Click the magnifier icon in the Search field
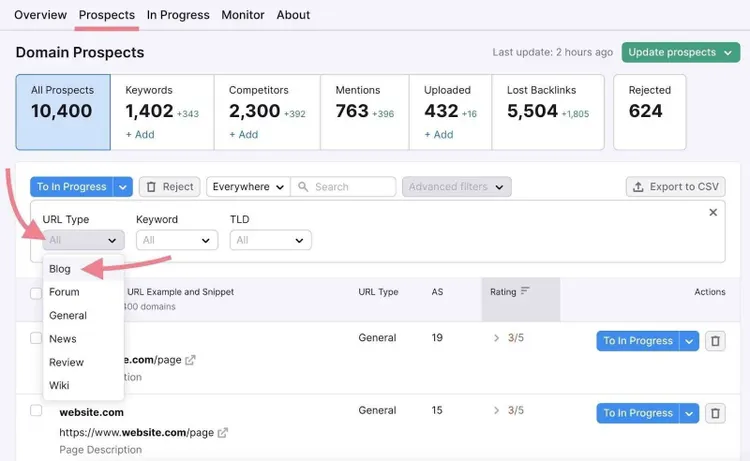The width and height of the screenshot is (750, 461). tap(303, 187)
